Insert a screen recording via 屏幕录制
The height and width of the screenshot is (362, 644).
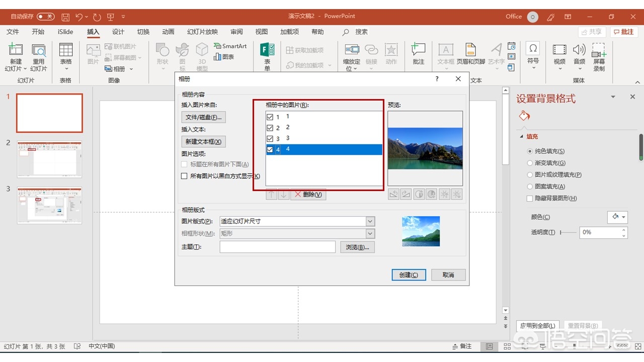[598, 55]
